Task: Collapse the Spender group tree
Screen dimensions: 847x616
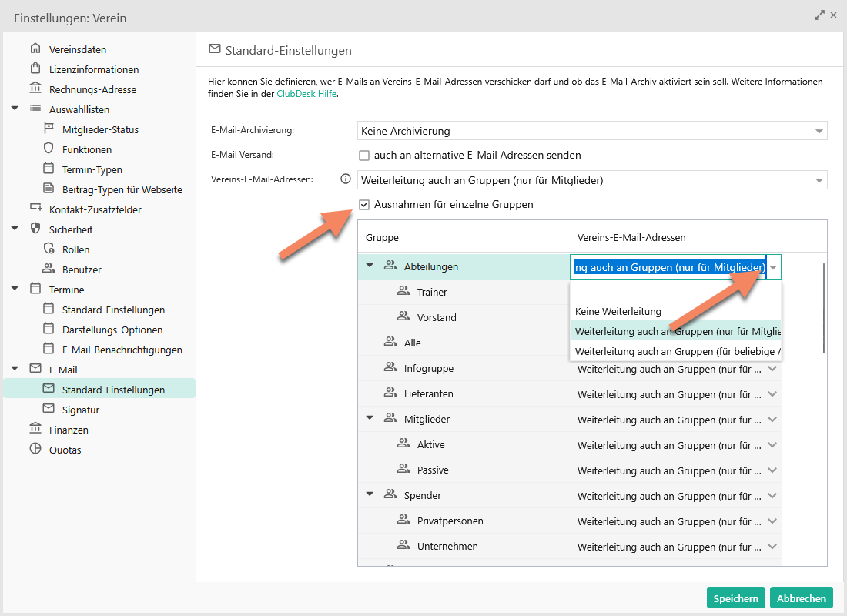Action: coord(370,494)
